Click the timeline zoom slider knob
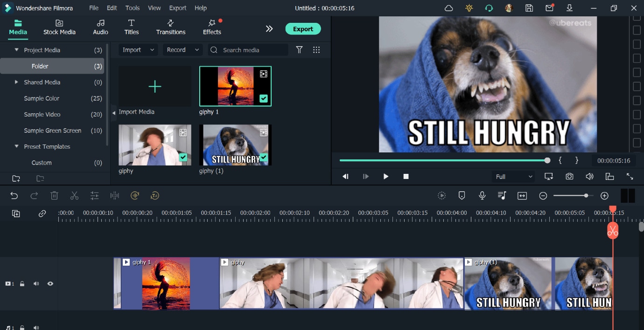 586,196
